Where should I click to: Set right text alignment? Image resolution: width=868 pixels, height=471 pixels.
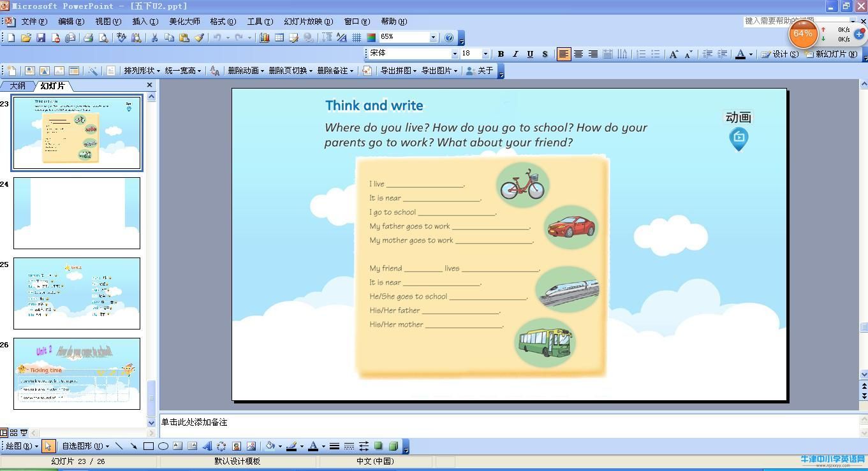click(593, 54)
